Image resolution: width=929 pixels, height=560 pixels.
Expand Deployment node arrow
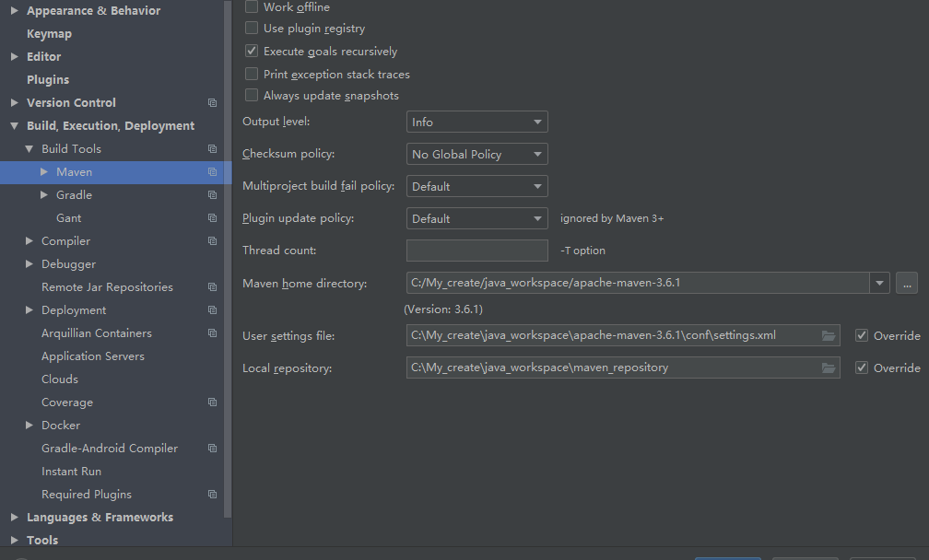(29, 310)
